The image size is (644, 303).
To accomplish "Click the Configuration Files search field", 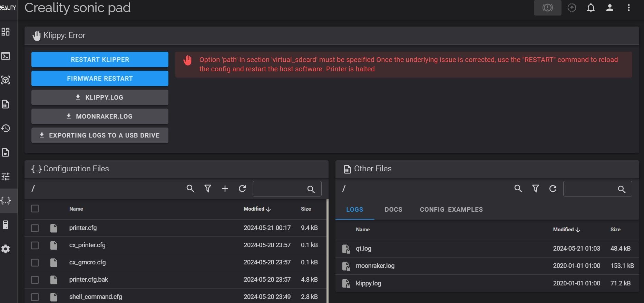I will pyautogui.click(x=280, y=189).
